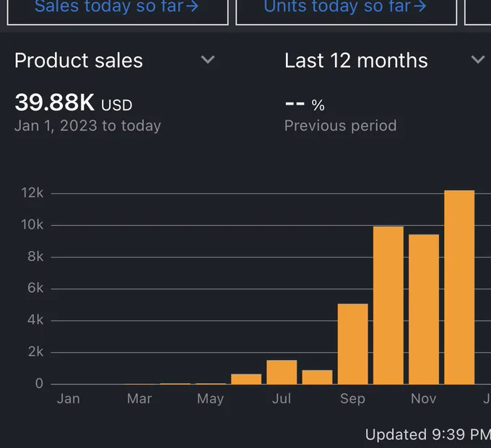491x448 pixels.
Task: Expand the Last 12 months period dropdown
Action: 385,60
